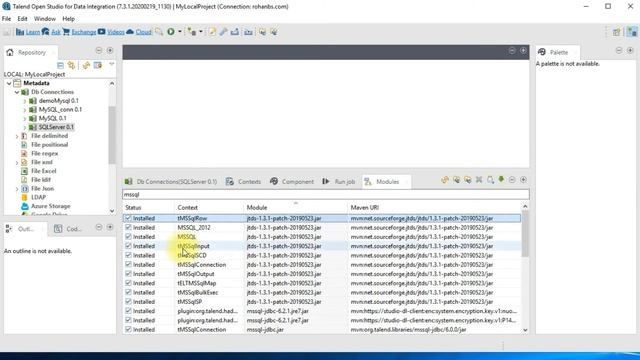This screenshot has height=360, width=640.
Task: Toggle checkbox for mssql-jdbc.jar row
Action: (x=128, y=329)
